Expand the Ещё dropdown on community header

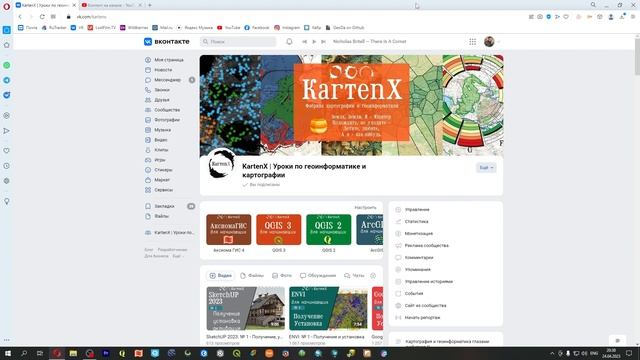pos(486,168)
